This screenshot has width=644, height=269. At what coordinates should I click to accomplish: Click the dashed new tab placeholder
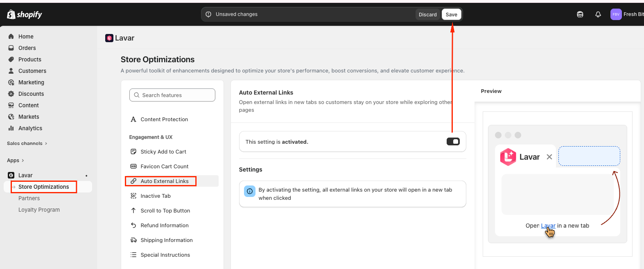589,156
